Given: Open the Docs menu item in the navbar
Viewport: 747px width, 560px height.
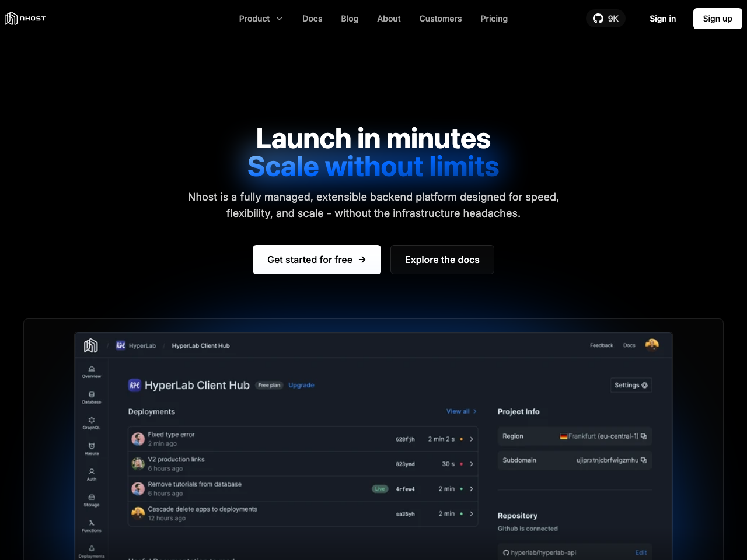Looking at the screenshot, I should pyautogui.click(x=312, y=18).
